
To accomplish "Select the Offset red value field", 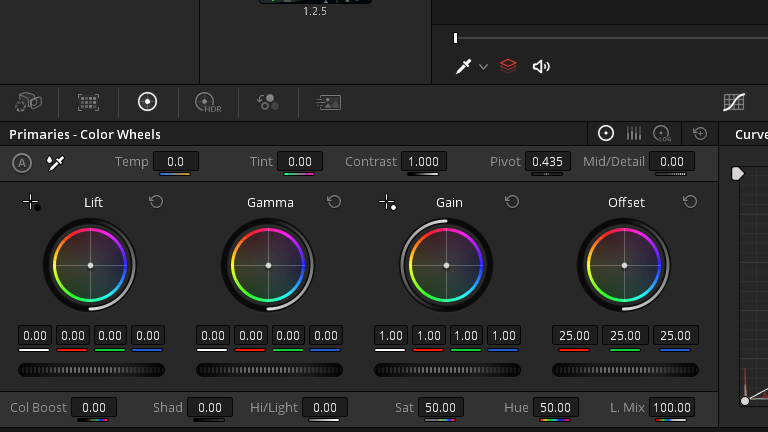I will coord(575,336).
